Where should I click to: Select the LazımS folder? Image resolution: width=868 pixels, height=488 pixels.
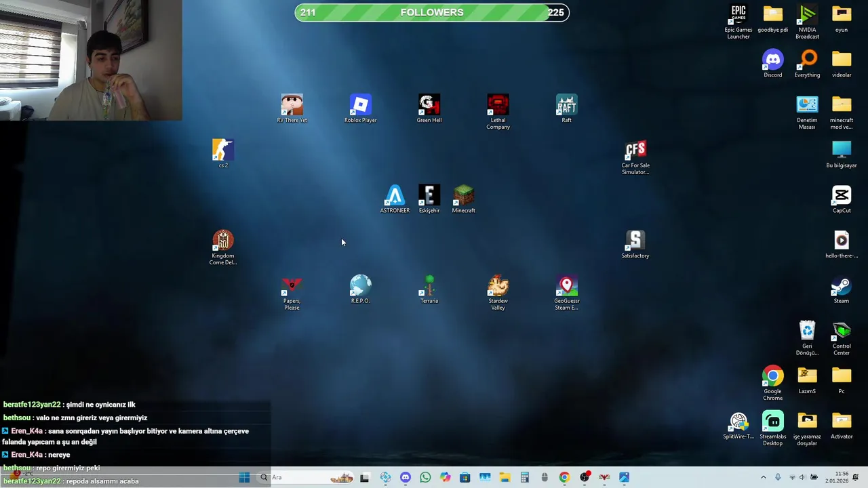tap(807, 380)
